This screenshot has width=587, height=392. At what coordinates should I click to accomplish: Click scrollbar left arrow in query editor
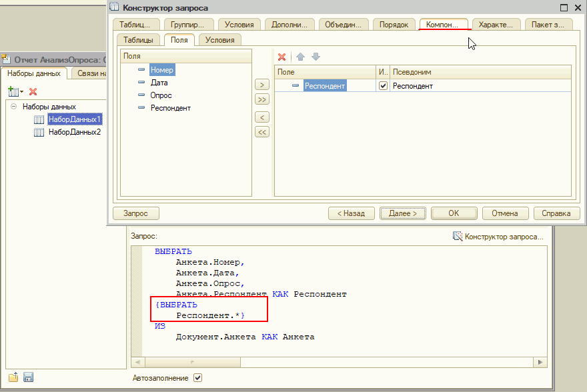tap(138, 362)
